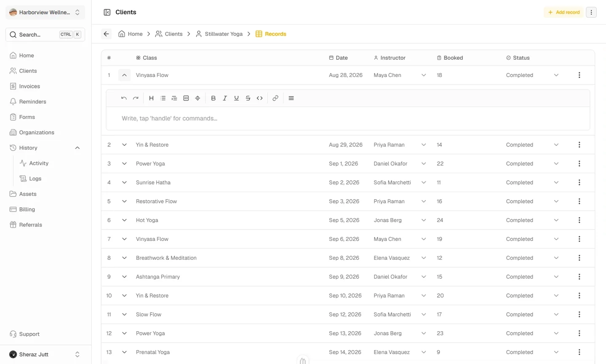Insert a link in editor
The height and width of the screenshot is (364, 606).
pos(275,98)
